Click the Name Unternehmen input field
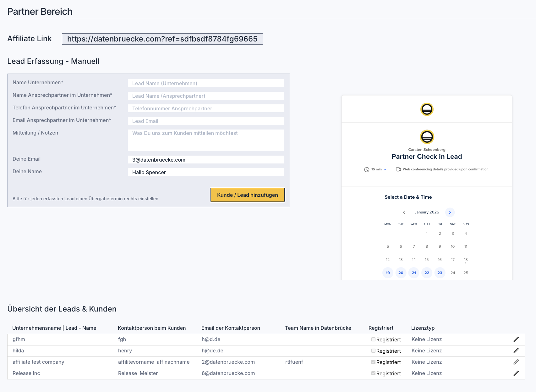The image size is (536, 392). tap(206, 83)
